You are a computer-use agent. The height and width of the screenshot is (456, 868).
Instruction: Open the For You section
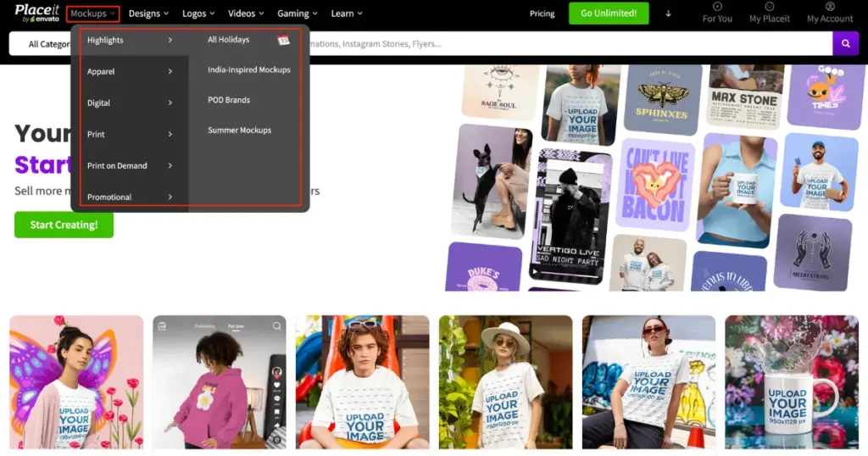click(717, 13)
